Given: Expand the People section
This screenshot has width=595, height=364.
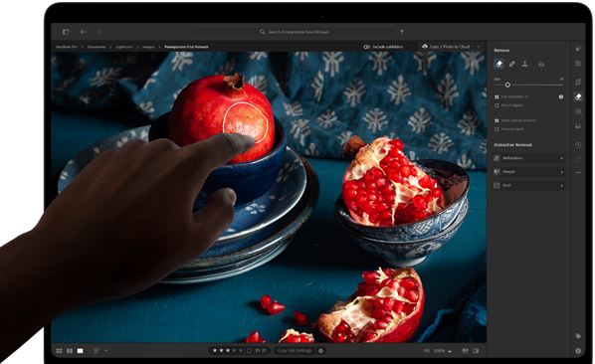Looking at the screenshot, I should click(528, 172).
